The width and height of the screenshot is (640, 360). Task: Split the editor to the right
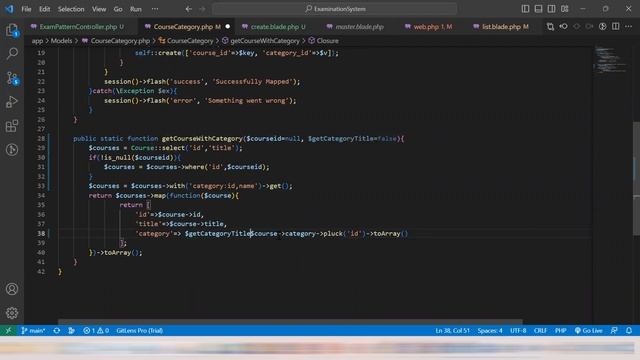pos(616,27)
